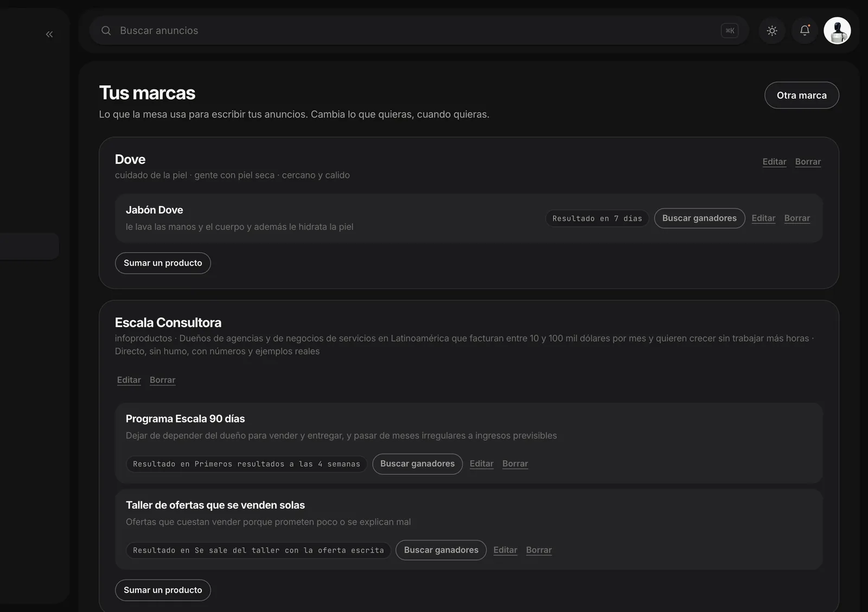Screen dimensions: 868x612
Task: Click 'Lo que la mesa usa' subtitle
Action: click(294, 114)
